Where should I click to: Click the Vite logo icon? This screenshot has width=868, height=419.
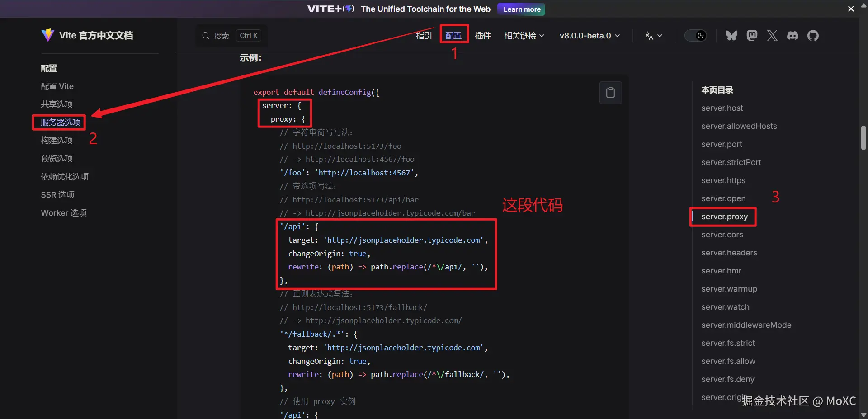coord(47,35)
